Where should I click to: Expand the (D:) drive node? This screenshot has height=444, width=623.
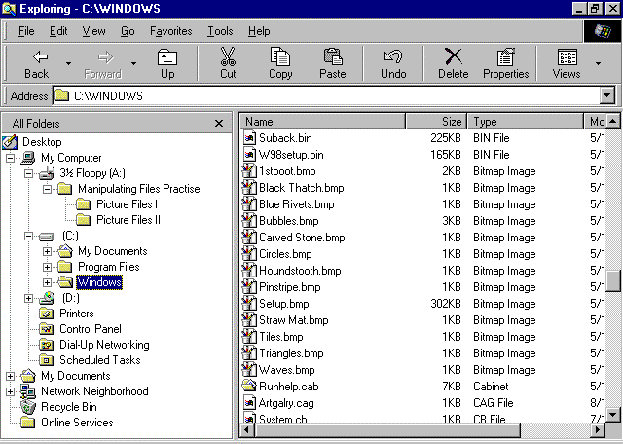(28, 298)
